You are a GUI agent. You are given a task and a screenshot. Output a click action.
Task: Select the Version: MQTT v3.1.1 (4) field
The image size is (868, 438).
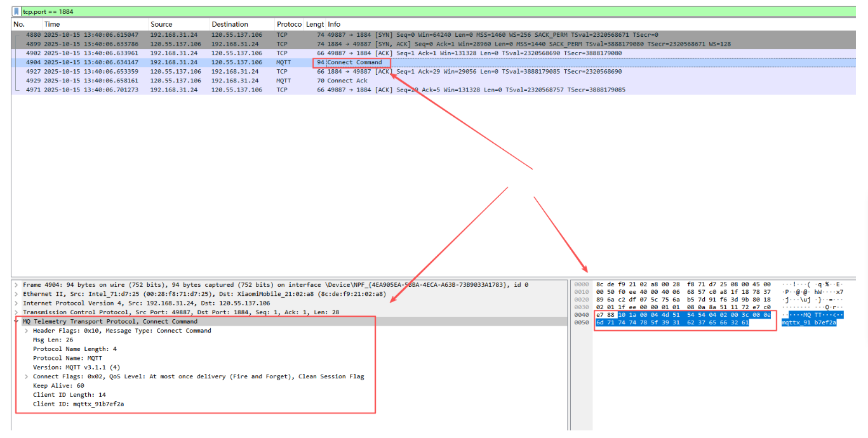77,368
